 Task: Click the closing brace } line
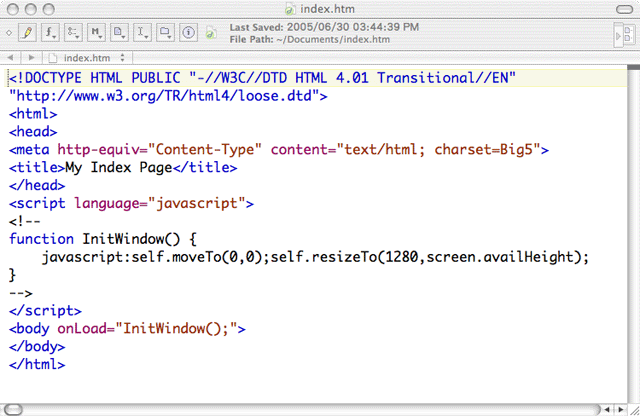click(x=12, y=275)
